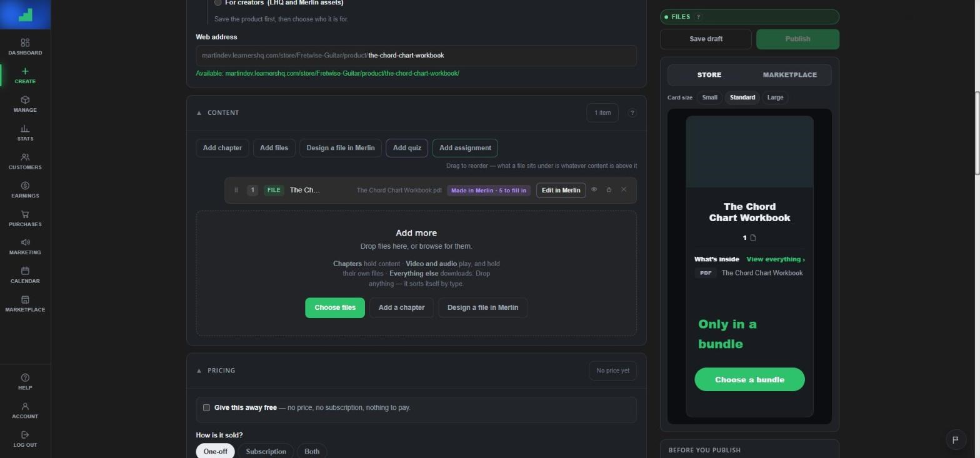Switch preview to Store tab
The width and height of the screenshot is (980, 458).
tap(709, 75)
